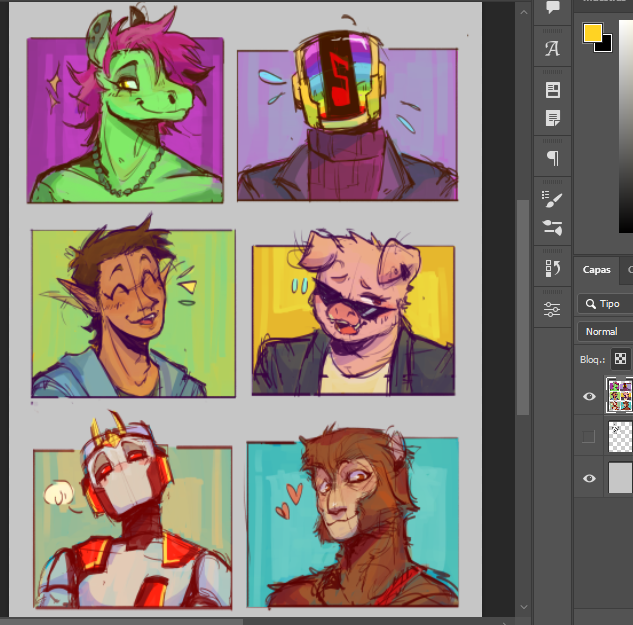Open the Paragraph panel icon
The height and width of the screenshot is (625, 633).
[x=553, y=158]
